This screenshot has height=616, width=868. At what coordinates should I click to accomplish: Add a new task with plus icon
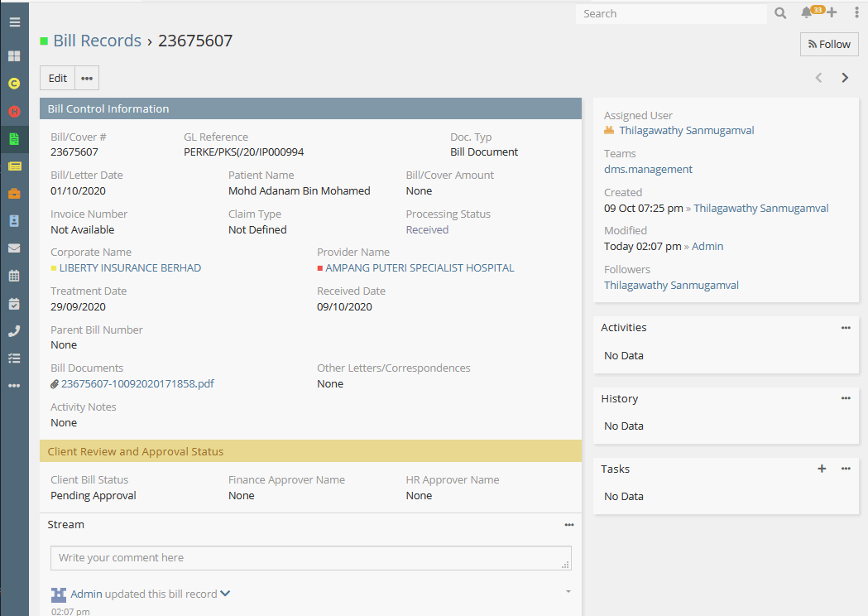(x=822, y=469)
